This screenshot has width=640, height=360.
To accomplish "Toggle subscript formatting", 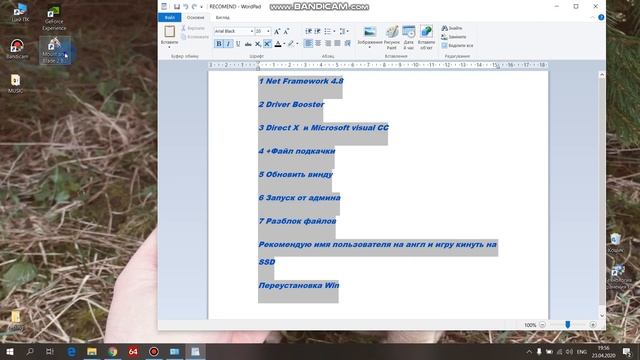I will pos(258,44).
